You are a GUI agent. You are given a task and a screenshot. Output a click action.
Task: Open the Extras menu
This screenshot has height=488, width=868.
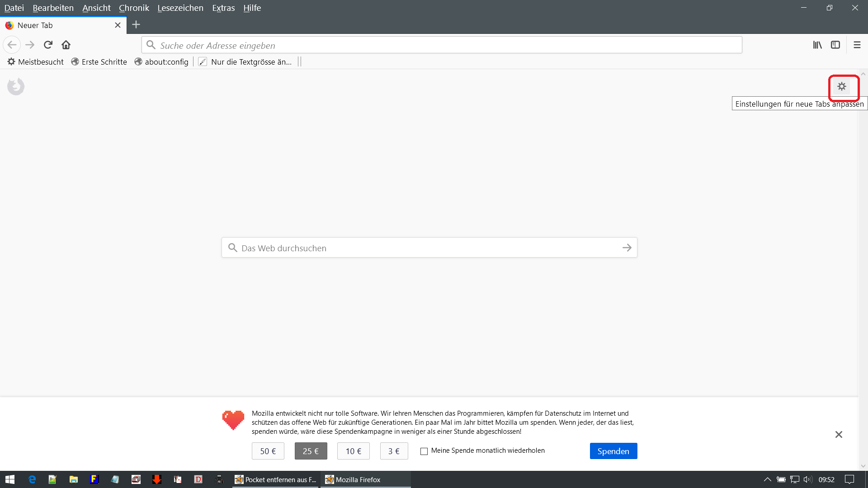pos(223,8)
